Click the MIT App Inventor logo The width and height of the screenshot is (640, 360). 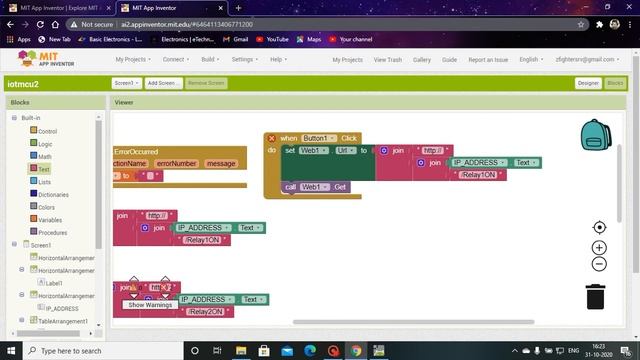pos(46,59)
